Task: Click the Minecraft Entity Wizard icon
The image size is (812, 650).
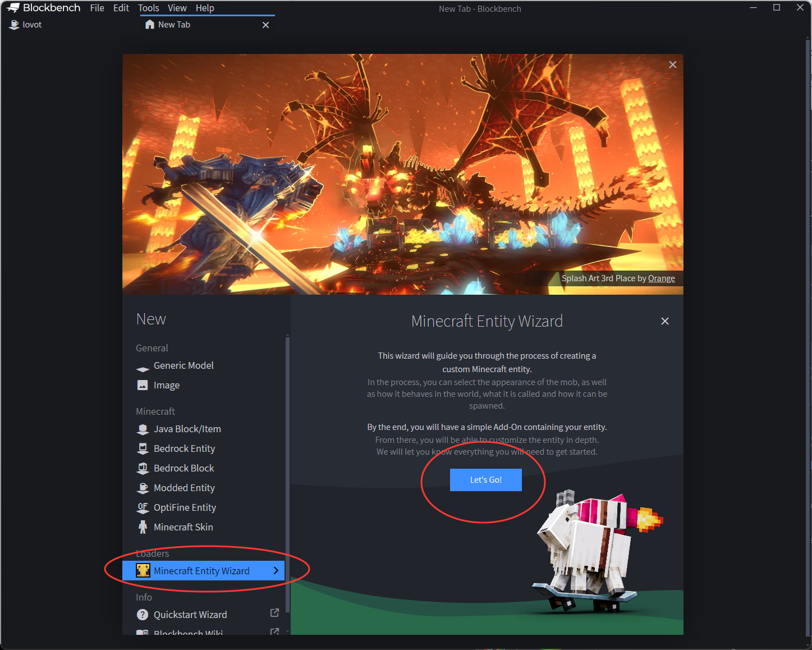Action: (x=143, y=571)
